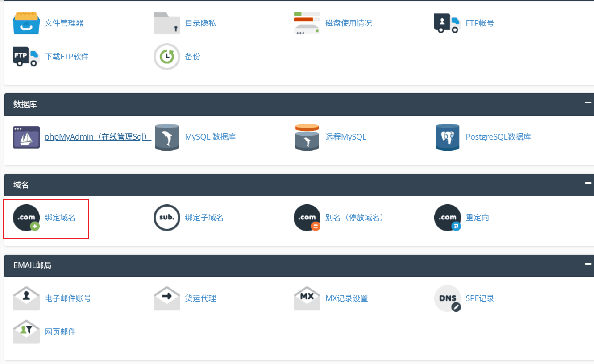Click the FTP帐号 truck icon
Viewport: 594px width, 364px height.
point(447,23)
